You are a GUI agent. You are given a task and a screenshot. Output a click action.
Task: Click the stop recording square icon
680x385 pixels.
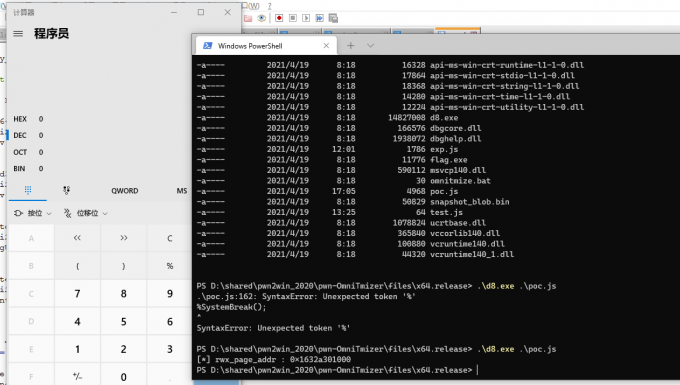pos(293,18)
